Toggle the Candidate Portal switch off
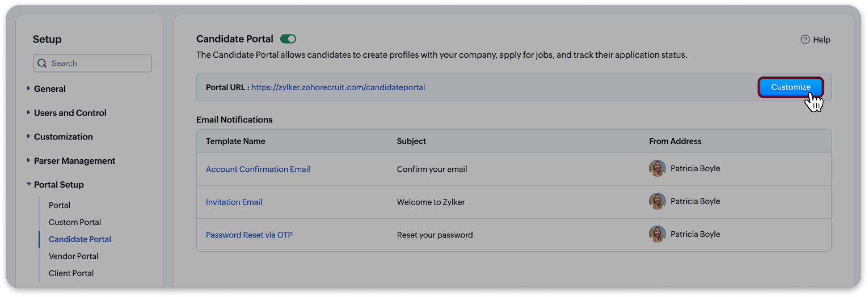 (288, 39)
